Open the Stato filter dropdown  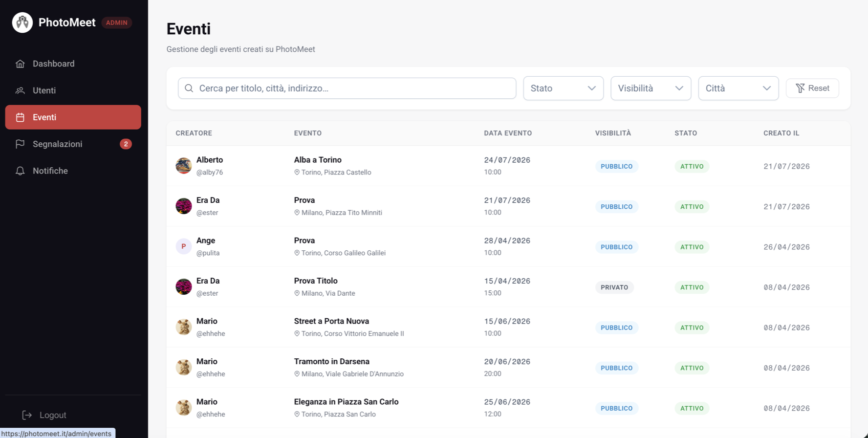pyautogui.click(x=564, y=88)
